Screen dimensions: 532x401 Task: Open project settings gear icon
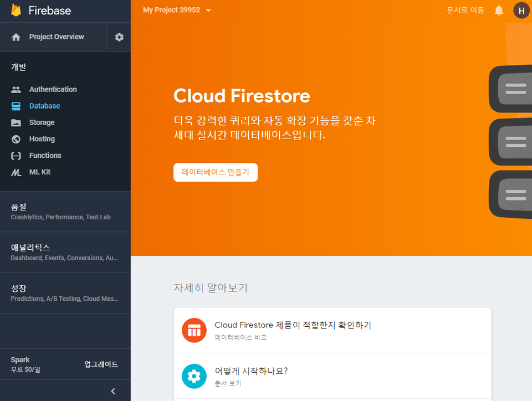pos(119,37)
